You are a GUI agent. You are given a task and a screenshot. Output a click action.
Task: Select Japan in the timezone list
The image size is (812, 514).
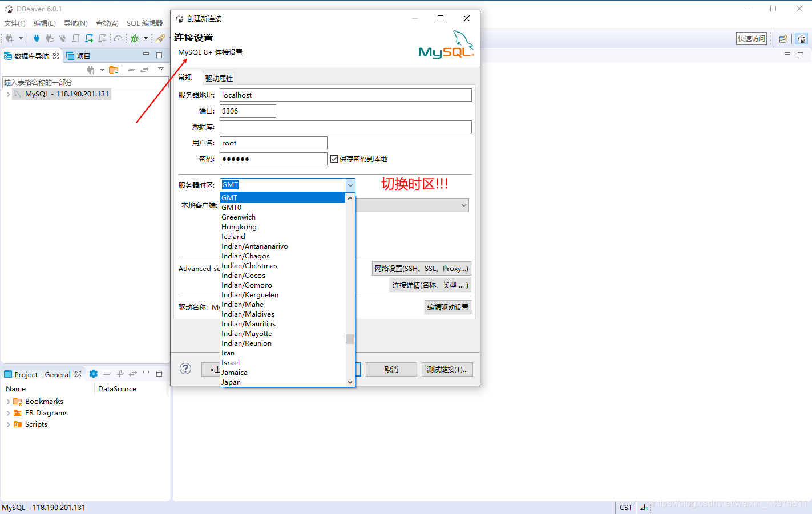tap(283, 382)
